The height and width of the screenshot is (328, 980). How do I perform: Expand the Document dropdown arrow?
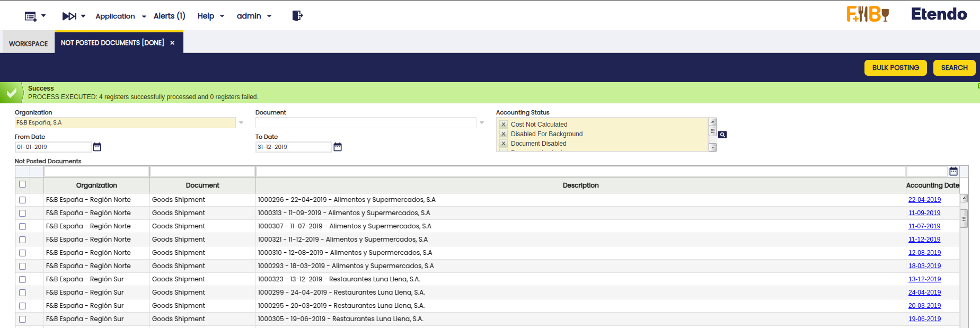pyautogui.click(x=482, y=123)
